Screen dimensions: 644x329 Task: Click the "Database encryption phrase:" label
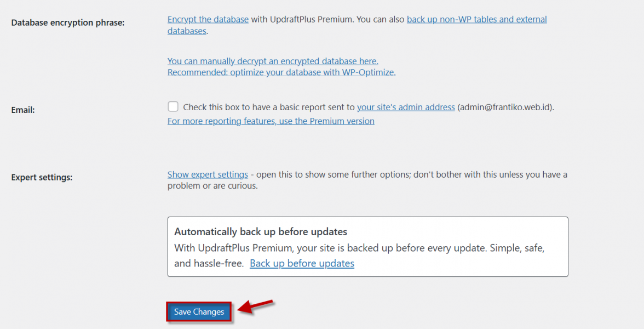coord(68,23)
